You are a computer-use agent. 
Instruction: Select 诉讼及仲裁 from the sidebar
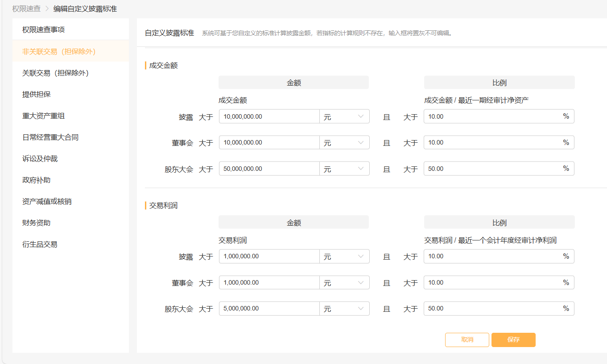(40, 159)
